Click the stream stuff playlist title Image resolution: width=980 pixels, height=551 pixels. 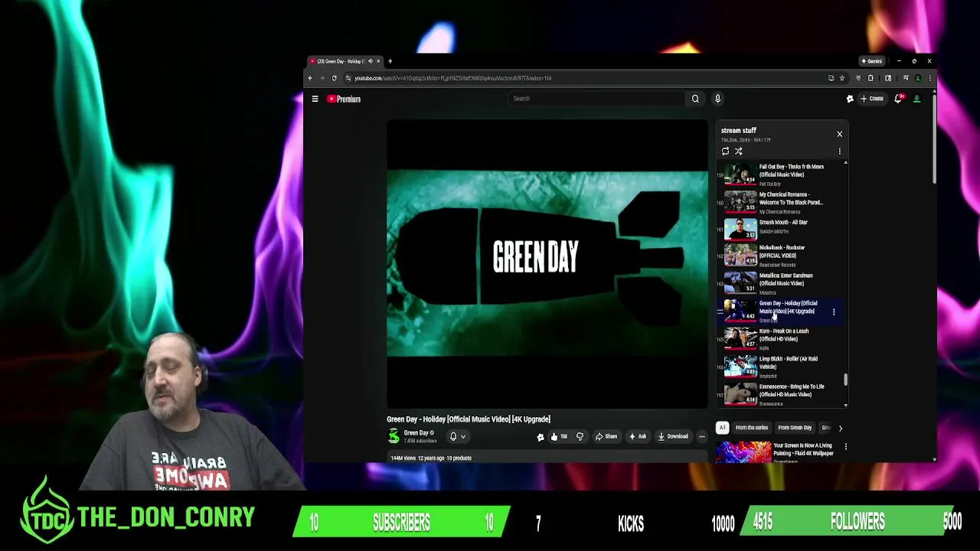[738, 131]
